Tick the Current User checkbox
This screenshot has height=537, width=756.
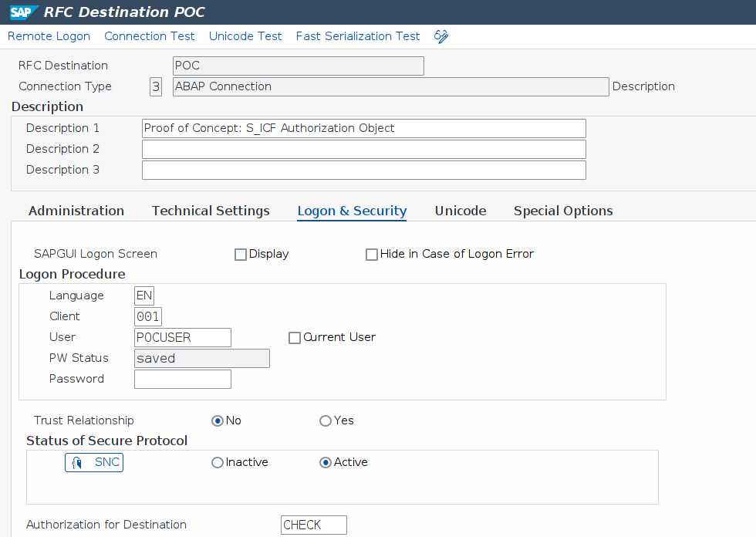294,338
